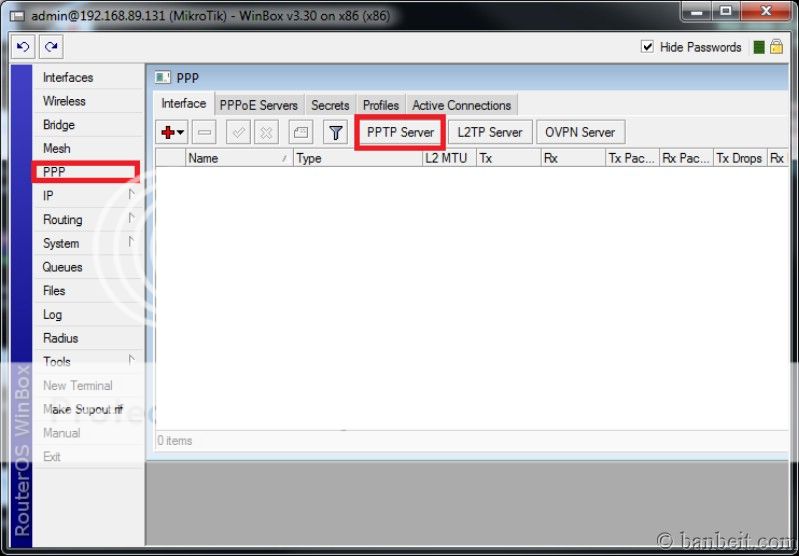The height and width of the screenshot is (556, 799).
Task: Click the red plus Add icon
Action: [168, 132]
